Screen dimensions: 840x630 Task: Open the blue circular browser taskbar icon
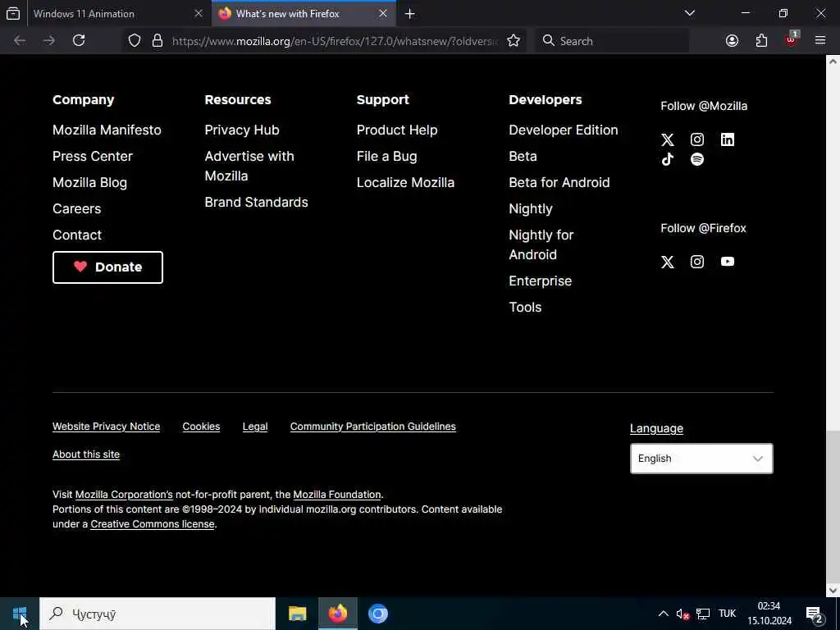tap(377, 614)
